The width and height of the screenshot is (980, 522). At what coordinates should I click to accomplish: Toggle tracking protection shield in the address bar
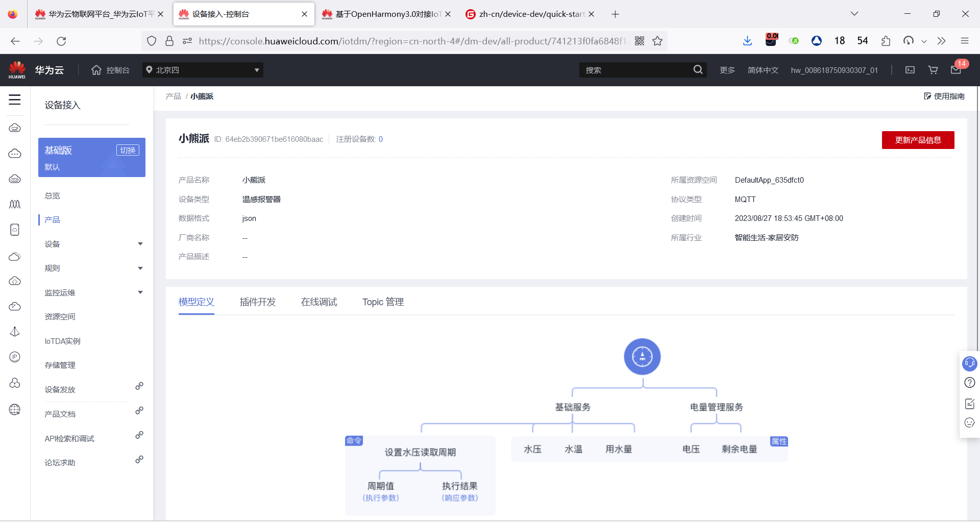click(x=151, y=41)
